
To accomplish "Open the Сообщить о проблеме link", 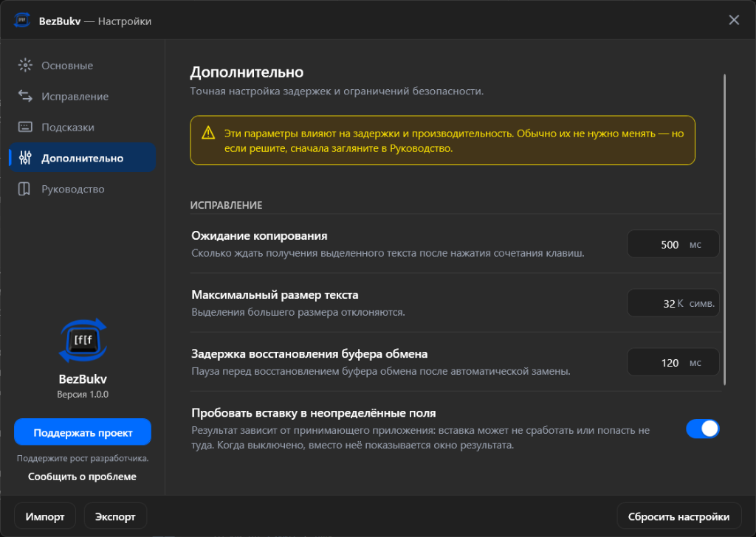I will point(83,477).
